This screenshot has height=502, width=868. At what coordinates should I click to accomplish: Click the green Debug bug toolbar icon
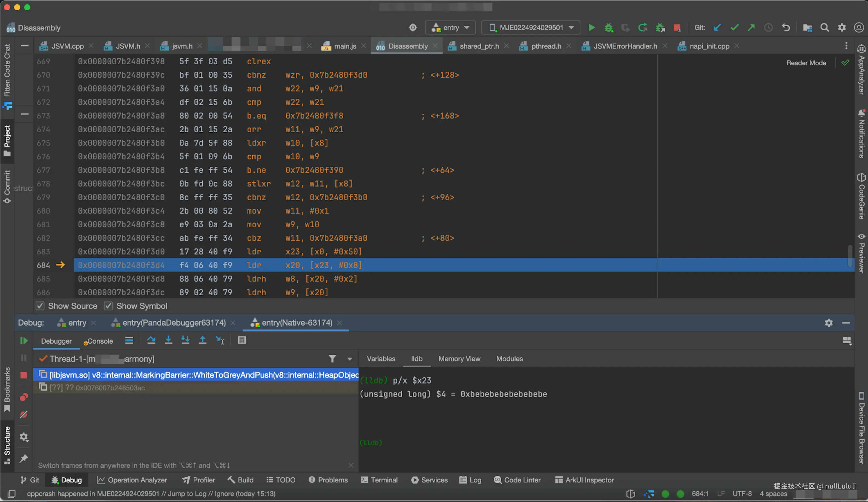click(609, 28)
